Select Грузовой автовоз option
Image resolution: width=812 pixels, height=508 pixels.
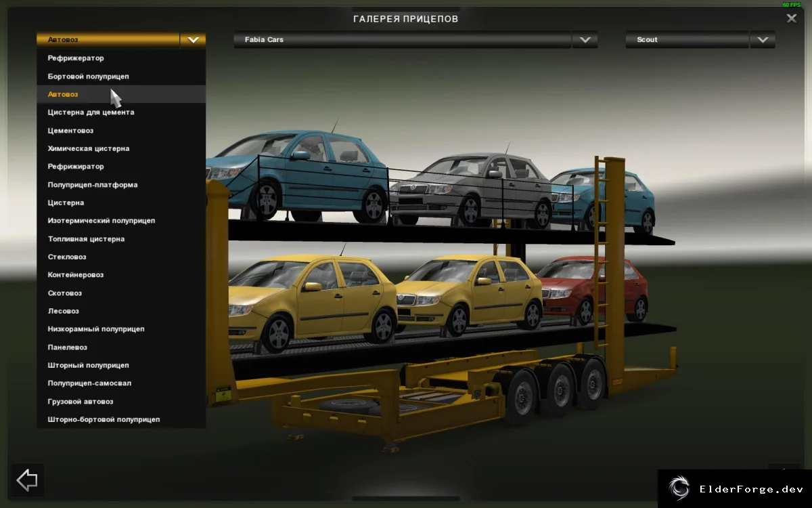[121, 402]
